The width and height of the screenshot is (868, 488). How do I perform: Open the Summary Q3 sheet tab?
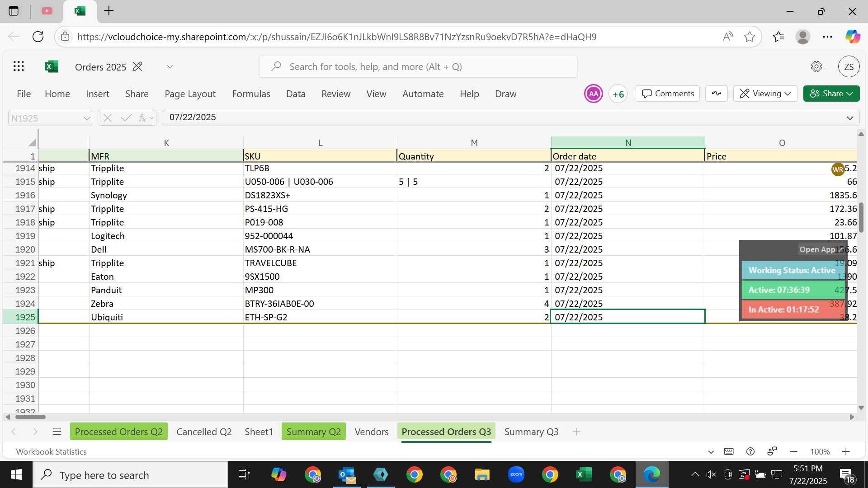(x=531, y=432)
